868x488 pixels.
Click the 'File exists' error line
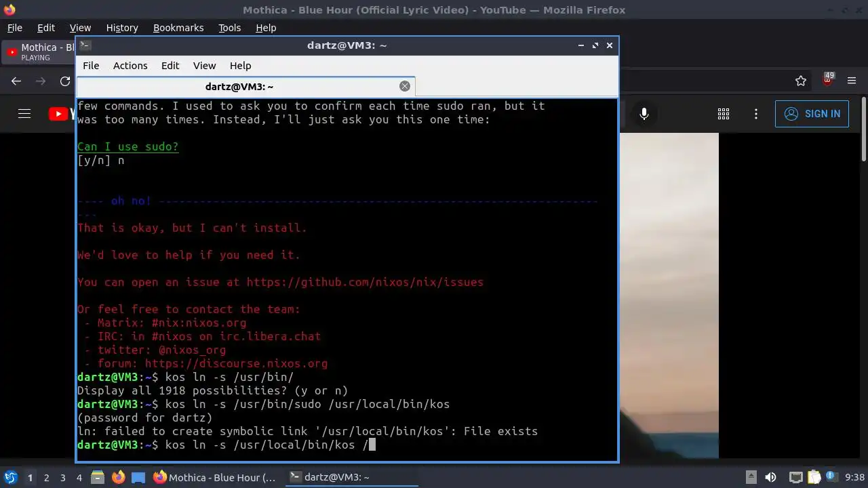(x=308, y=432)
